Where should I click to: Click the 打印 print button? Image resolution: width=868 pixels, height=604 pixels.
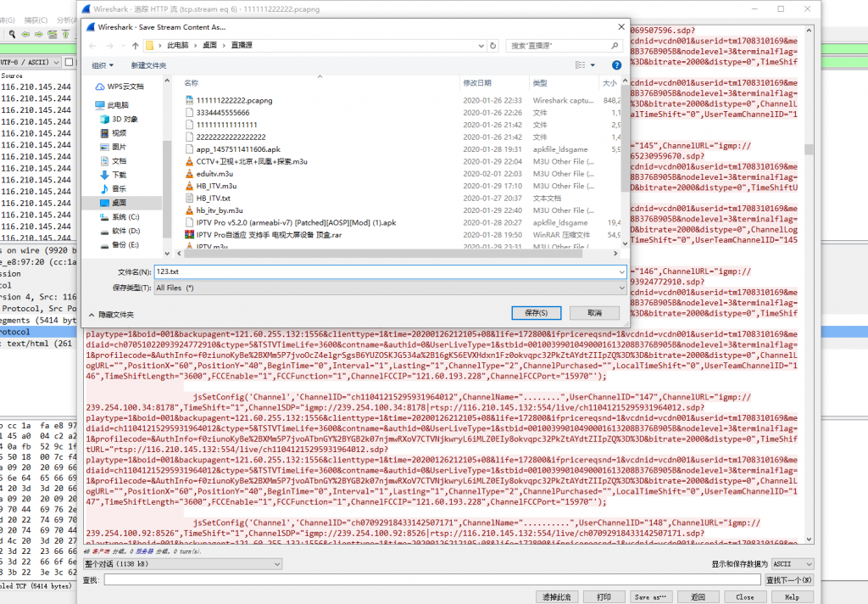pyautogui.click(x=604, y=597)
